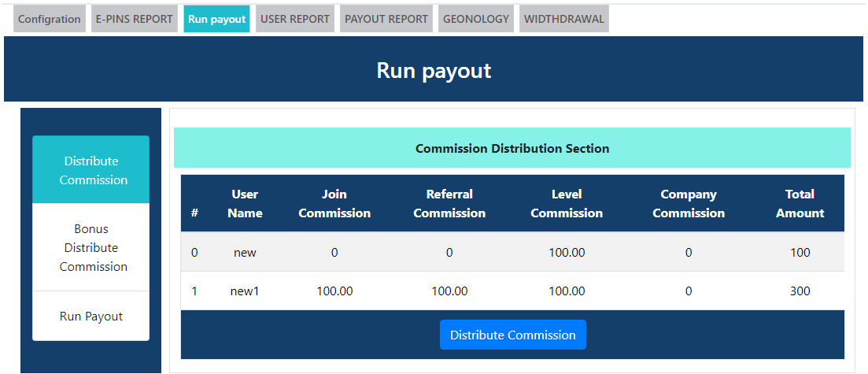The image size is (868, 374).
Task: Choose Run Payout in sidebar menu
Action: (90, 316)
